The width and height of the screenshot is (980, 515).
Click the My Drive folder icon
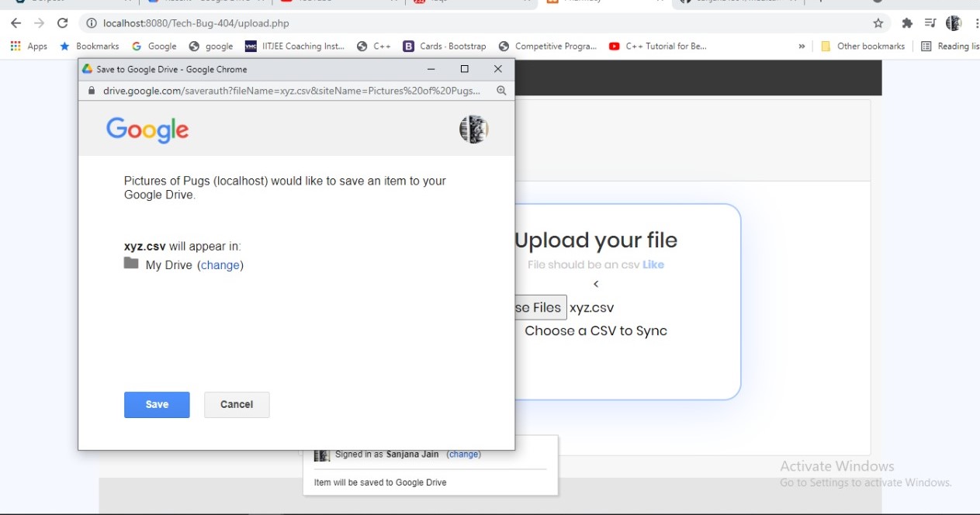point(131,264)
